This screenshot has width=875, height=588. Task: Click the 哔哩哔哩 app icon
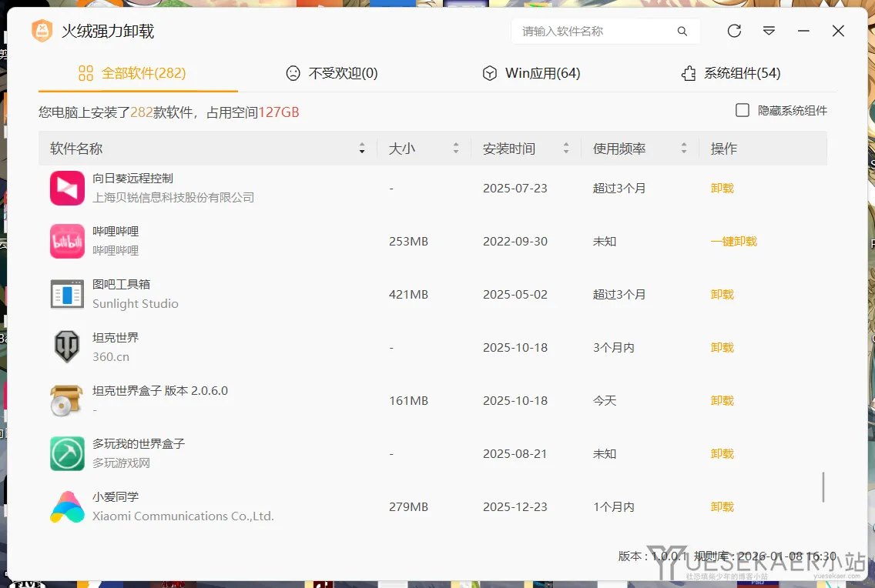tap(67, 242)
